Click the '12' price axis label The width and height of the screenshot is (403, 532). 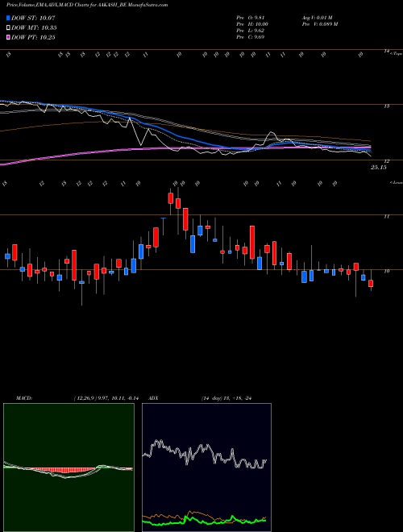(x=386, y=161)
